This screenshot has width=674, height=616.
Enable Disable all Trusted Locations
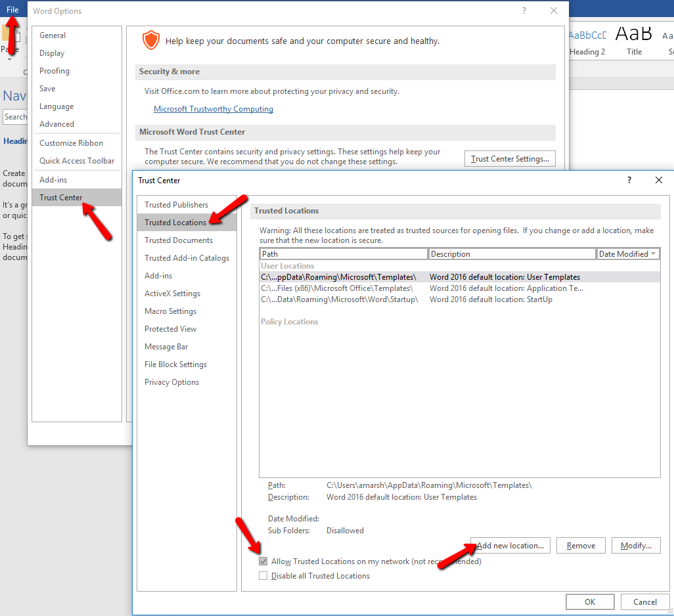[263, 575]
